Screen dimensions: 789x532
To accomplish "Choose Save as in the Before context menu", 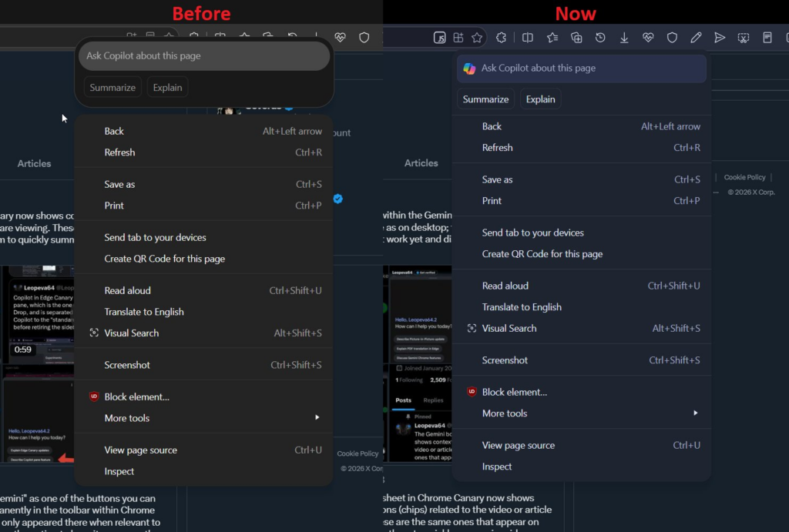I will coord(204,184).
